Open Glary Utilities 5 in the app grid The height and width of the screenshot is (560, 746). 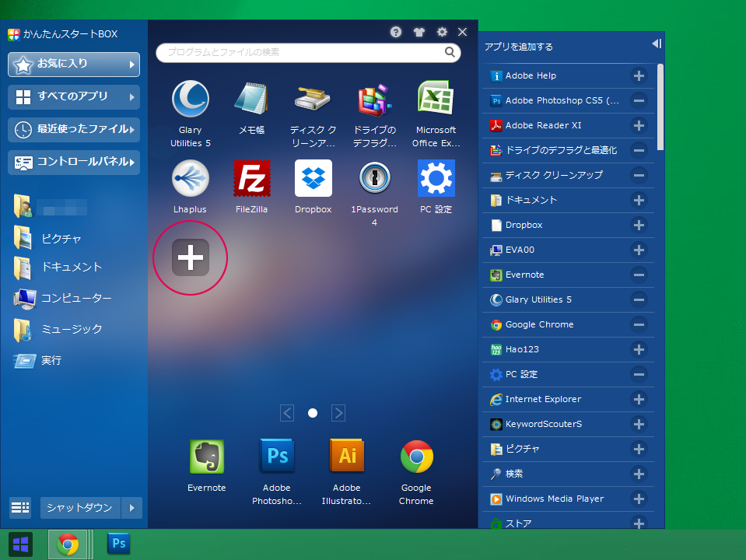click(x=191, y=100)
